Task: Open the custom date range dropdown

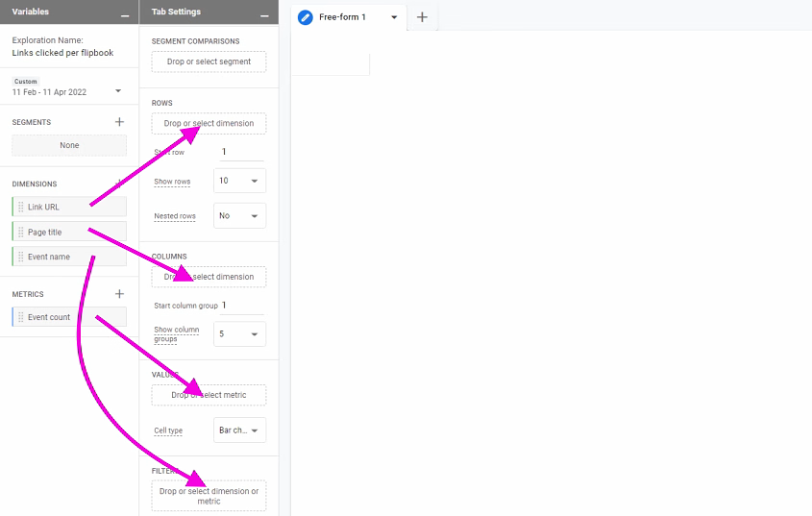Action: point(118,91)
